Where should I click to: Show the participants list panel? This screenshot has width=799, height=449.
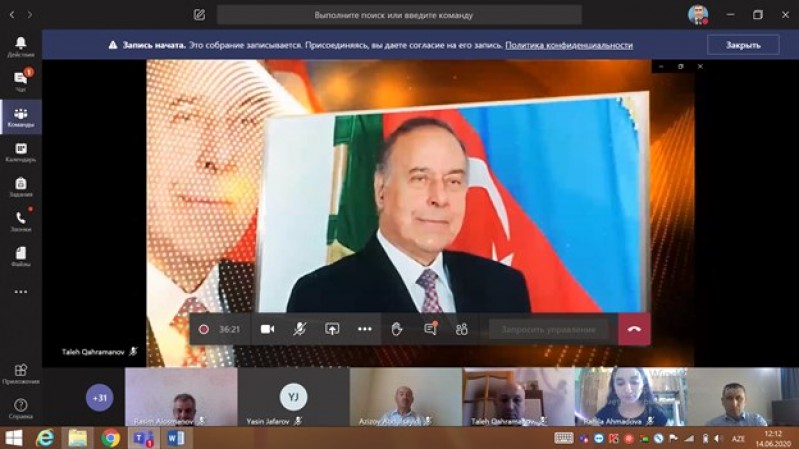[462, 329]
